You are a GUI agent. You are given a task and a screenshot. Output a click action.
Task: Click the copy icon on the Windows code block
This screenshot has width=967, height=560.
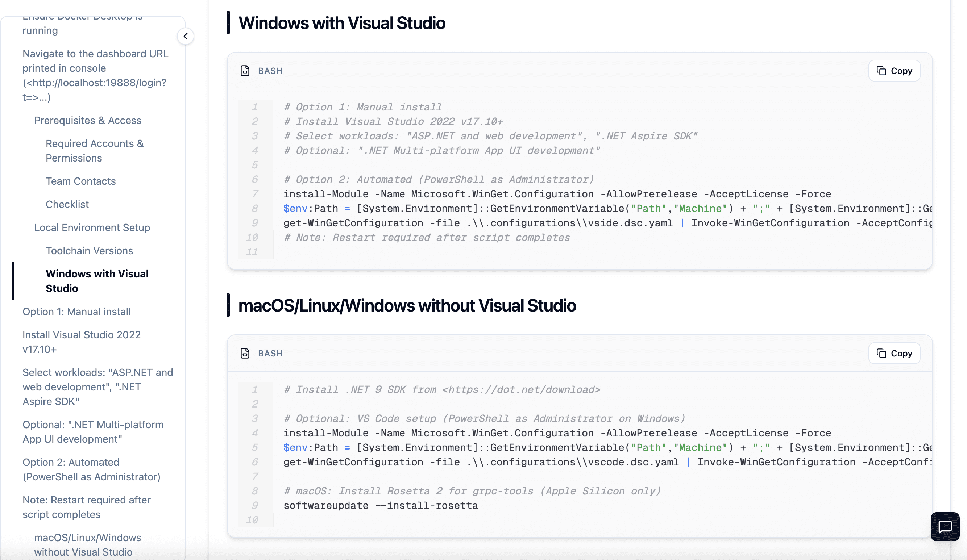881,71
